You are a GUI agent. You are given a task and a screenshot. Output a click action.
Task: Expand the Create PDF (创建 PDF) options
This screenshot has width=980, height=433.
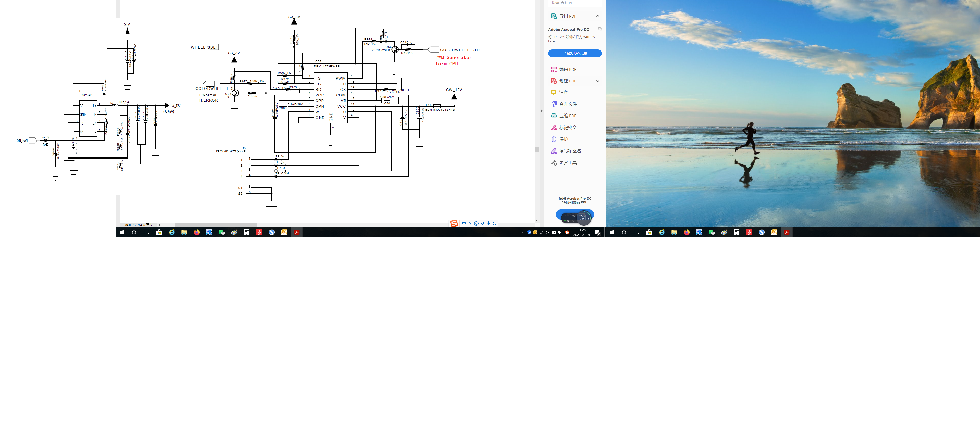598,81
